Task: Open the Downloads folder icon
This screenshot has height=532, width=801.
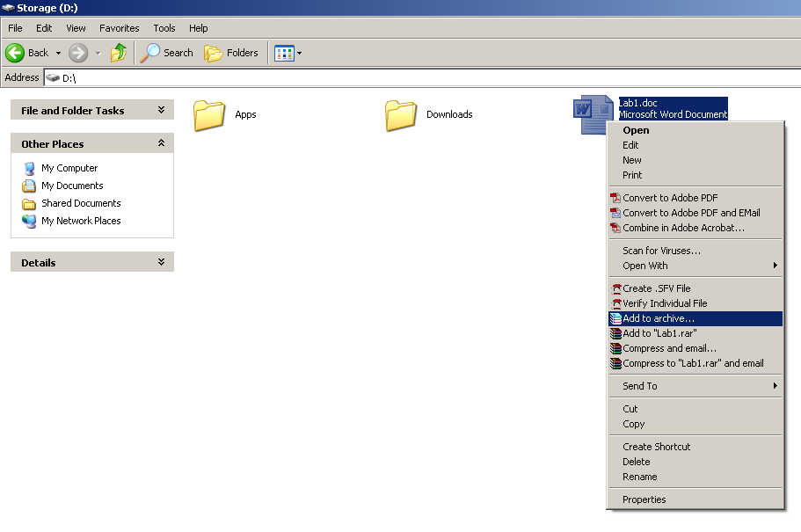Action: click(401, 115)
